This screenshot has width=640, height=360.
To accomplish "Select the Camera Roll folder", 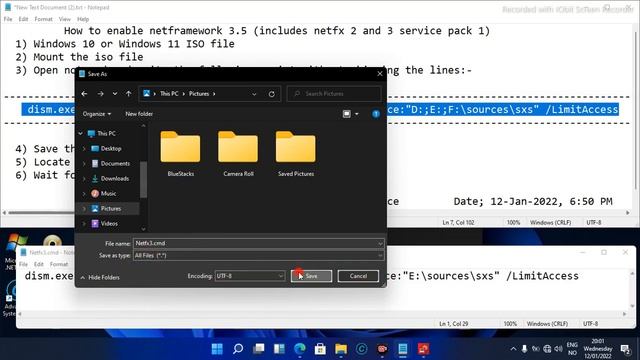I will coord(238,153).
